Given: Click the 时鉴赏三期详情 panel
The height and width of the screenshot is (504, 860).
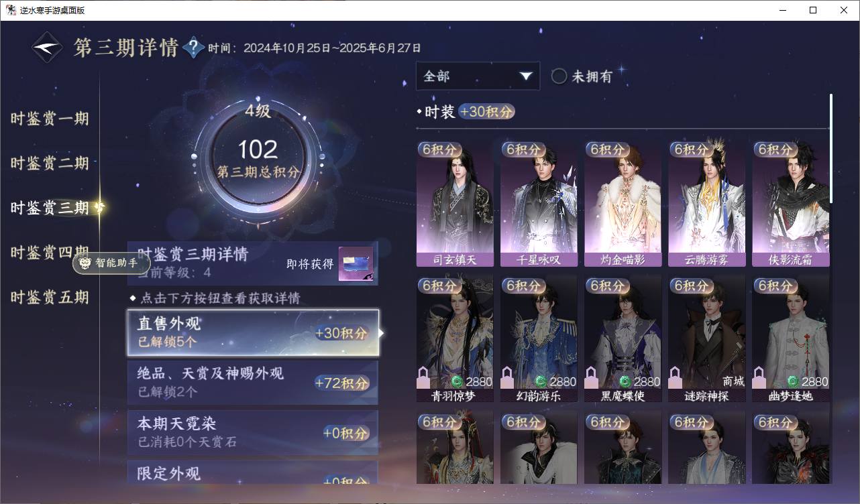Looking at the screenshot, I should coord(253,263).
